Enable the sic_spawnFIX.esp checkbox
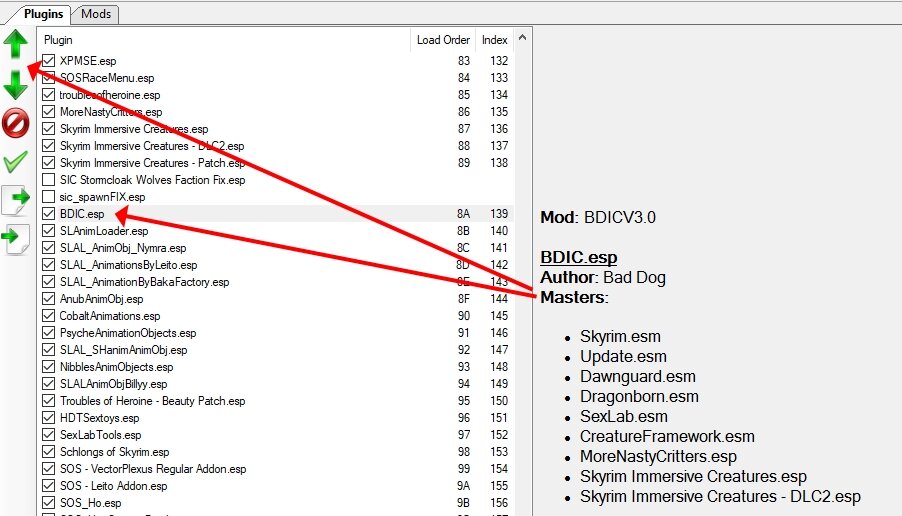902x516 pixels. point(49,197)
